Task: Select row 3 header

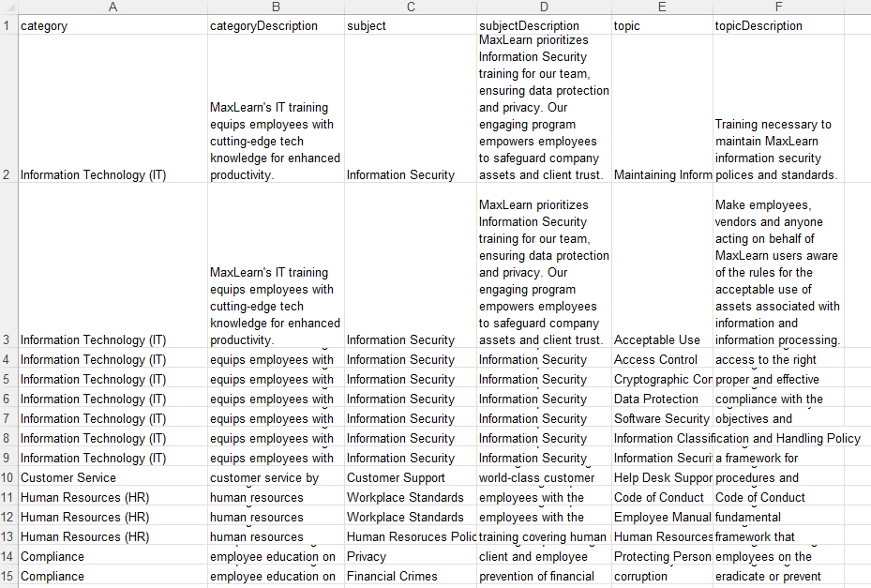Action: tap(8, 265)
